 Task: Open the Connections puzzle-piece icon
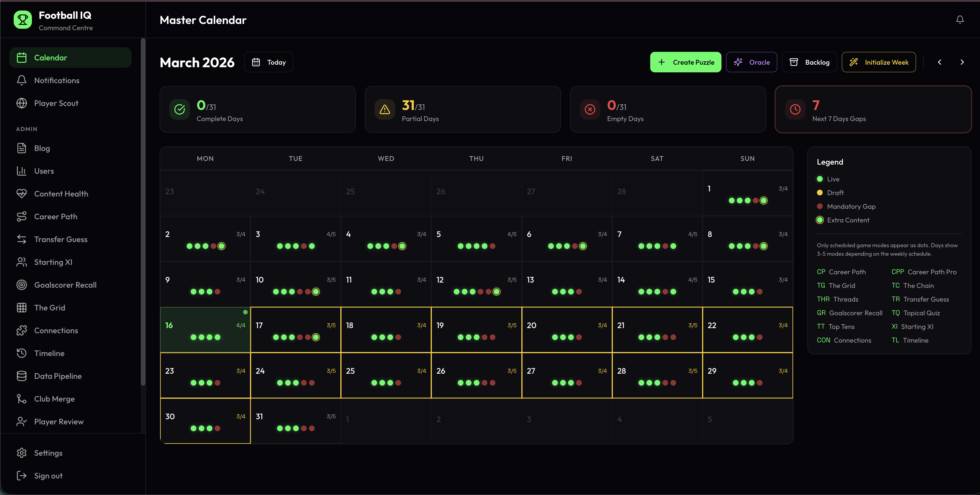22,330
